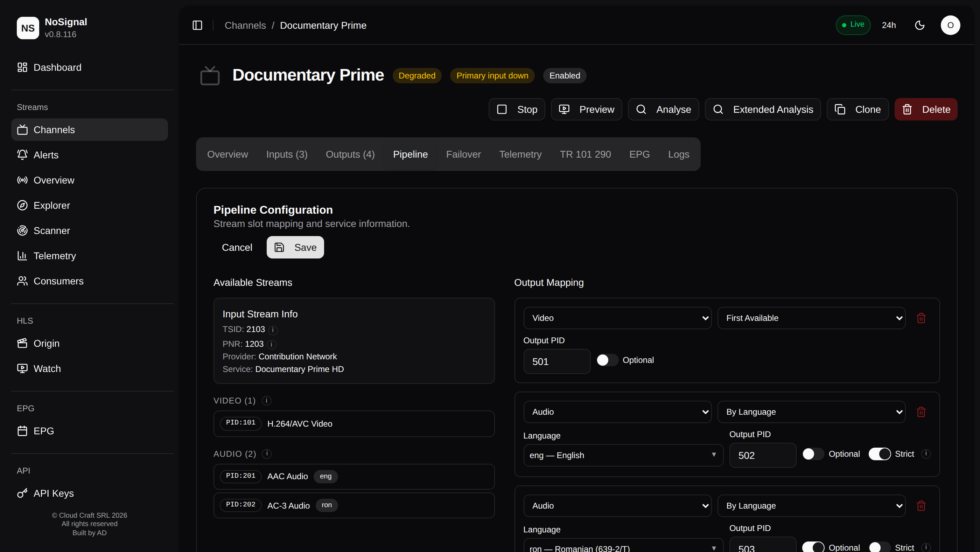Show Strict info for PID 502
This screenshot has height=552, width=980.
(x=926, y=454)
